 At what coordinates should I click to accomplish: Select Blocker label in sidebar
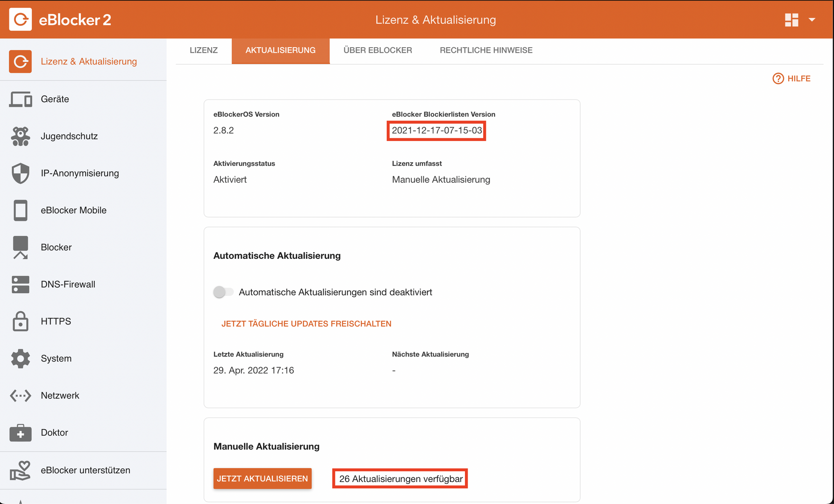pyautogui.click(x=56, y=248)
